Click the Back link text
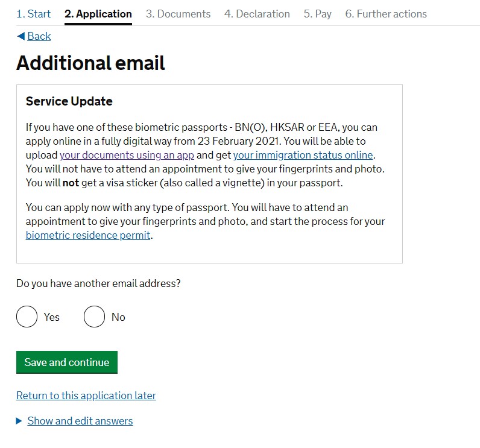This screenshot has width=480, height=448. pos(39,36)
